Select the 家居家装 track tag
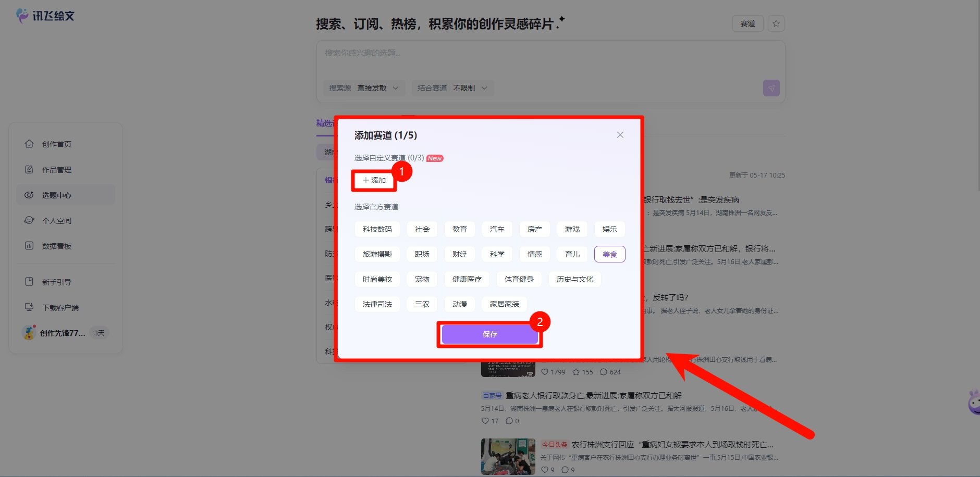This screenshot has height=477, width=980. 505,304
